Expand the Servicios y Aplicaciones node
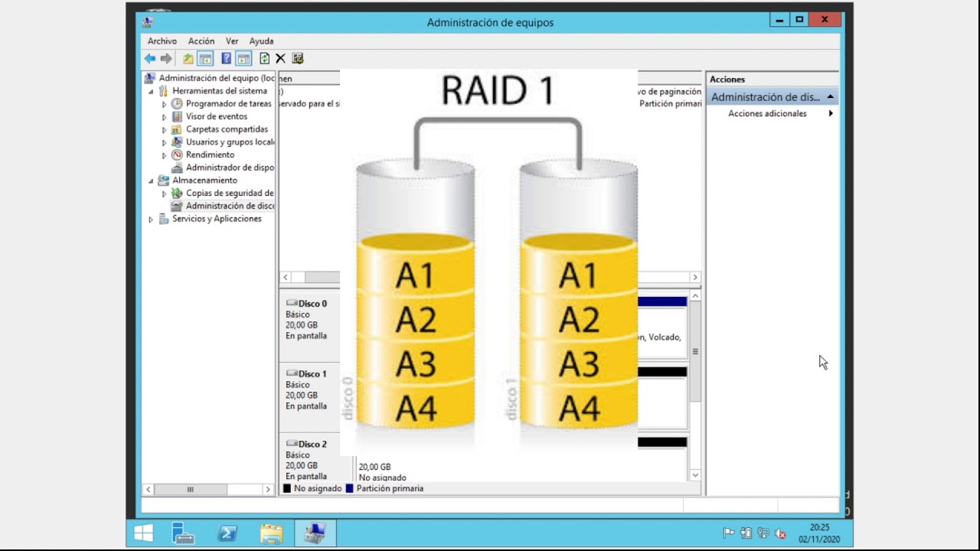980x551 pixels. 151,219
